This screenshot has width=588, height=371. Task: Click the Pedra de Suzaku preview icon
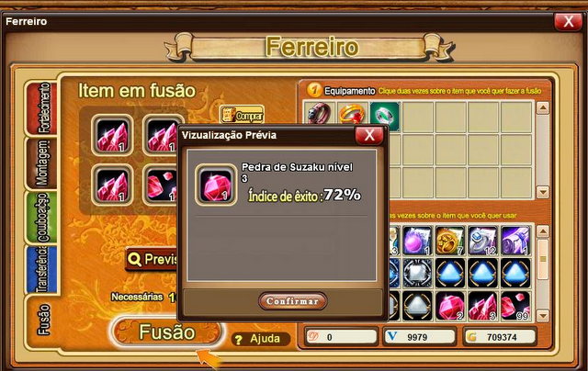(x=216, y=185)
